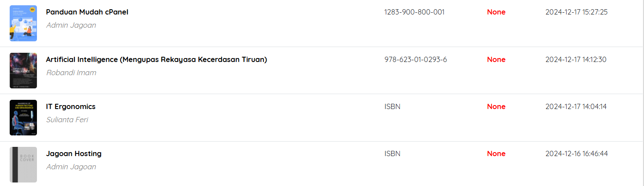This screenshot has height=186, width=644.
Task: Click red None in the Panduan Mudah cPanel row
Action: point(496,12)
